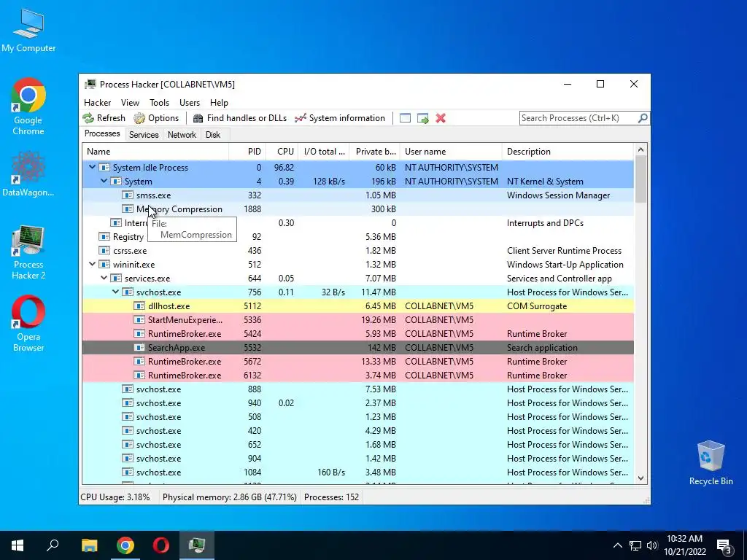
Task: Click the red X kill window icon
Action: coord(441,118)
